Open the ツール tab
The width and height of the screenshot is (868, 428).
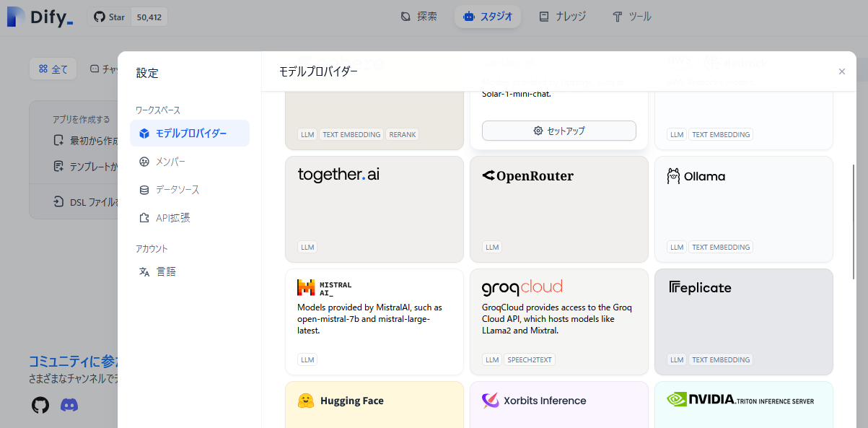pos(632,17)
